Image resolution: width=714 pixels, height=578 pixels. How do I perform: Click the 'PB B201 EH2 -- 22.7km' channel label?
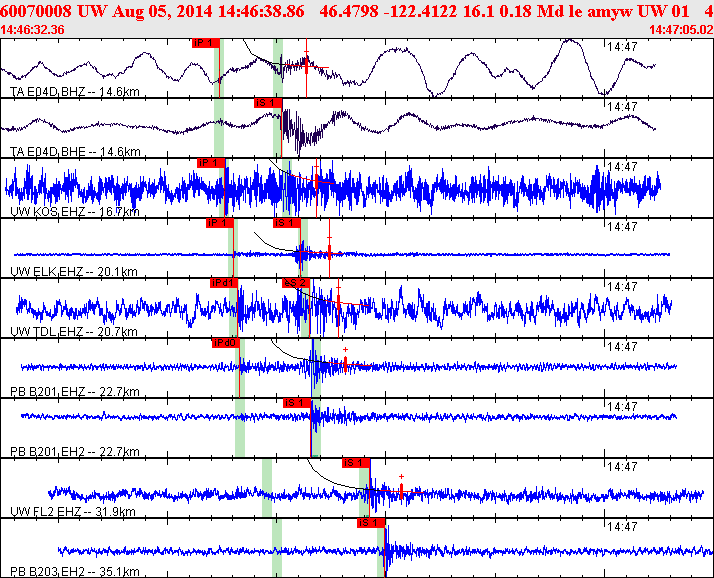pos(75,452)
